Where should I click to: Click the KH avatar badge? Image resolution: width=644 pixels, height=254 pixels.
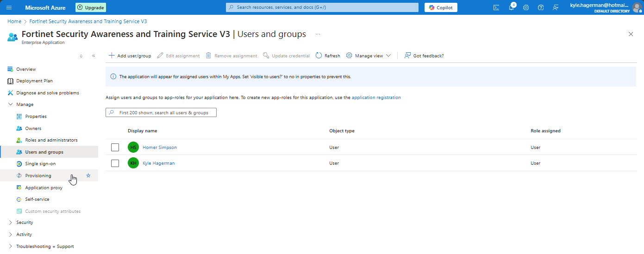coord(133,163)
